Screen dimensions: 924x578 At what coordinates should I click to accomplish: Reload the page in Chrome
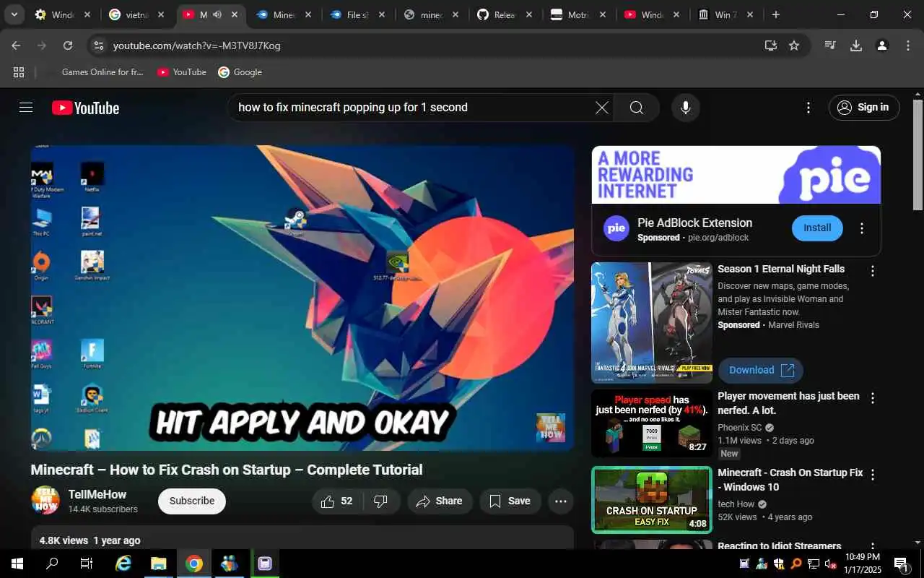tap(68, 46)
